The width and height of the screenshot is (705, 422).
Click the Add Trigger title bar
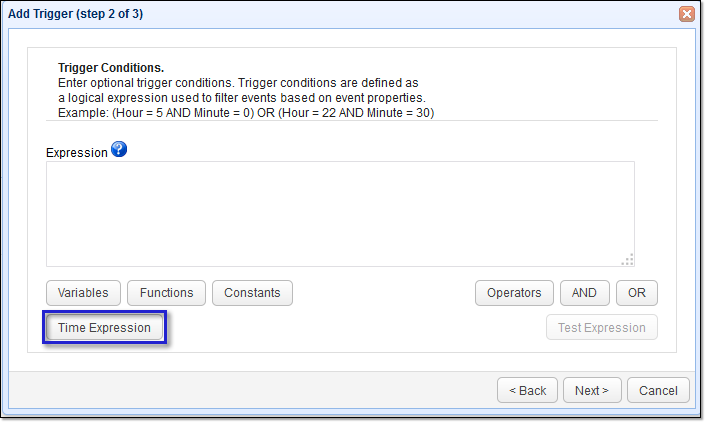pos(300,14)
